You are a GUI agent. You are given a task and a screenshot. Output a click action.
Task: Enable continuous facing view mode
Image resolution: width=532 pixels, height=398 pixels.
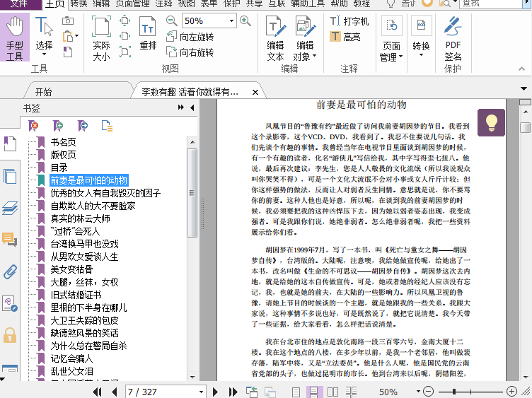click(x=351, y=392)
